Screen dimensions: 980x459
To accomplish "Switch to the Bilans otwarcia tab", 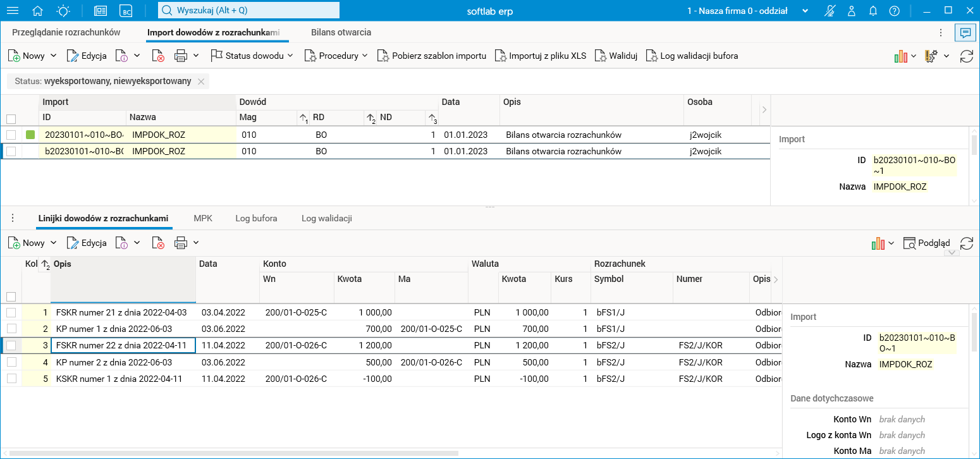I will pyautogui.click(x=341, y=32).
